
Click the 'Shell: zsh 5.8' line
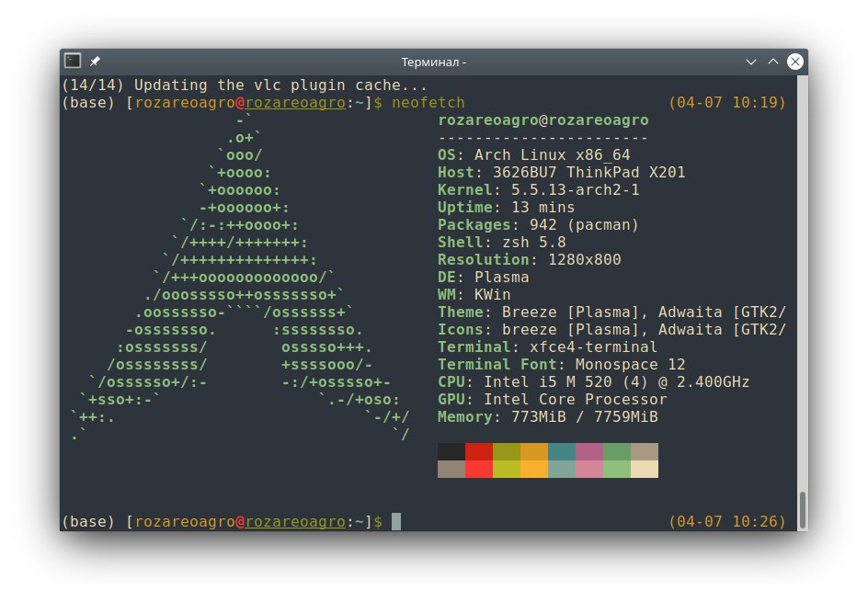pyautogui.click(x=501, y=243)
